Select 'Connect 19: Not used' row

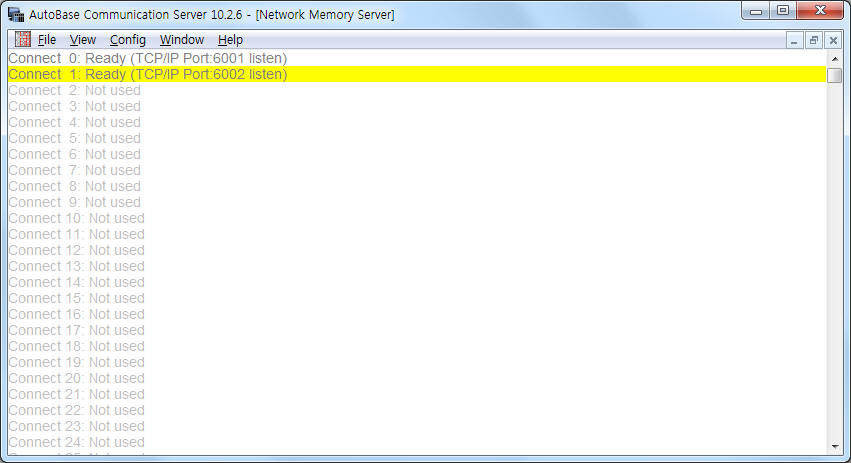[x=417, y=363]
